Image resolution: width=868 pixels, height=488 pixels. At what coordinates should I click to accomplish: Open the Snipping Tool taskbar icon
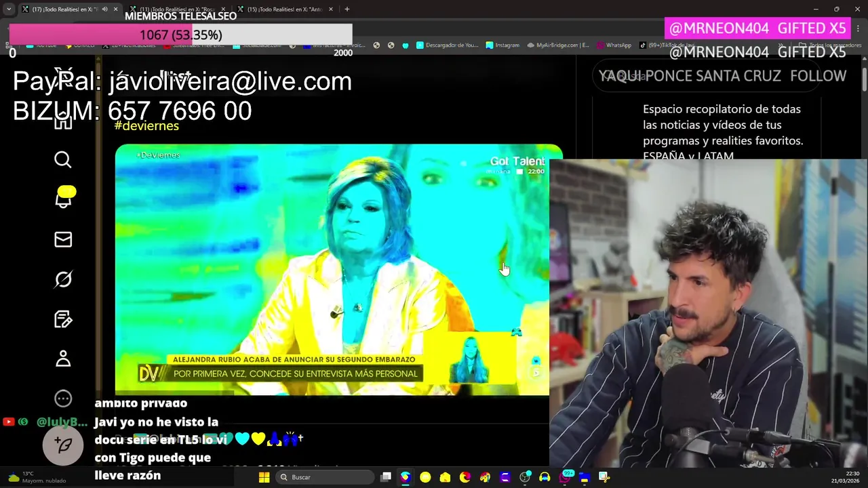[604, 477]
